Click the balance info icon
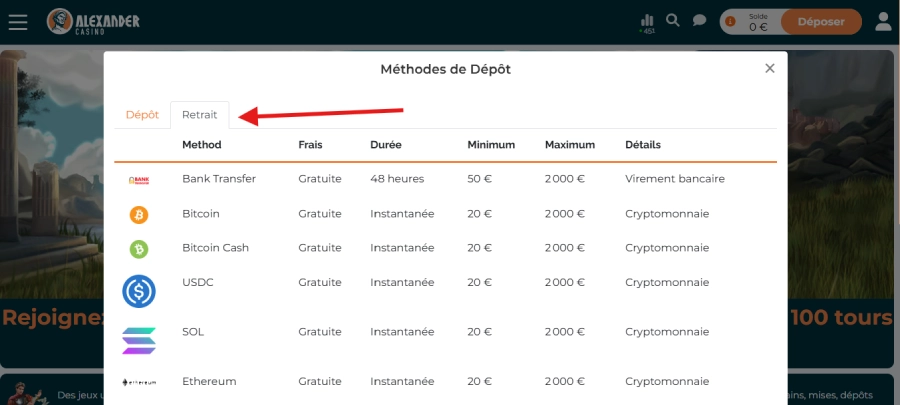Viewport: 900px width, 405px height. (731, 21)
